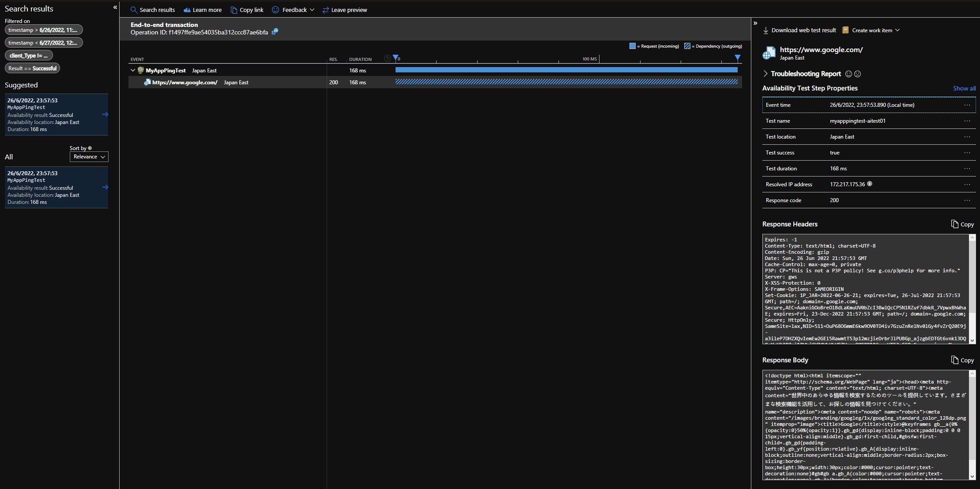Click the arrow on the suggested MyAppPingTest result
The image size is (980, 489).
(x=105, y=114)
